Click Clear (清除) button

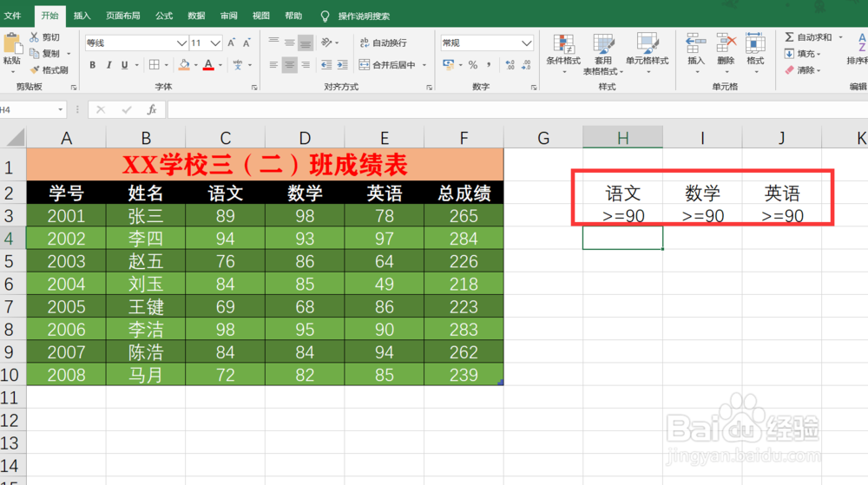802,70
